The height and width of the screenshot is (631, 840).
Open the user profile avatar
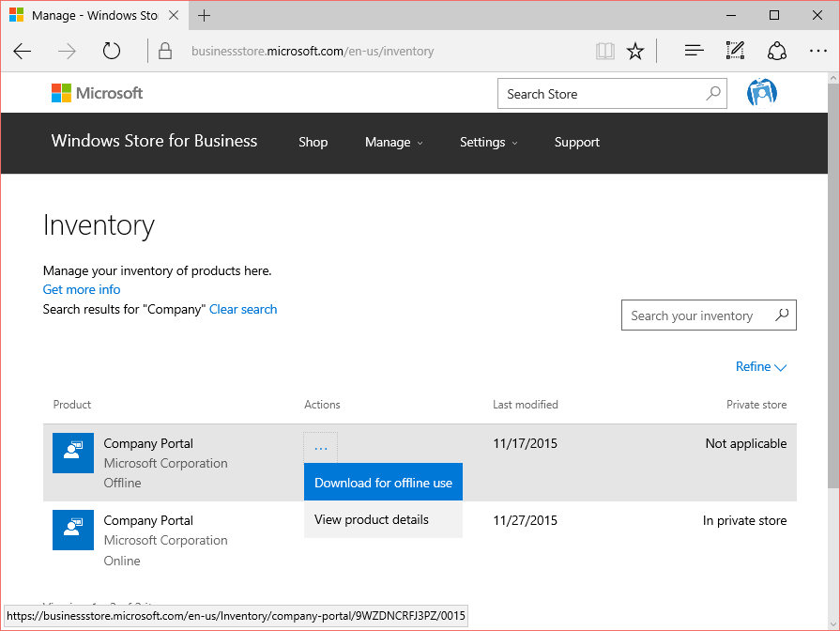click(x=761, y=92)
